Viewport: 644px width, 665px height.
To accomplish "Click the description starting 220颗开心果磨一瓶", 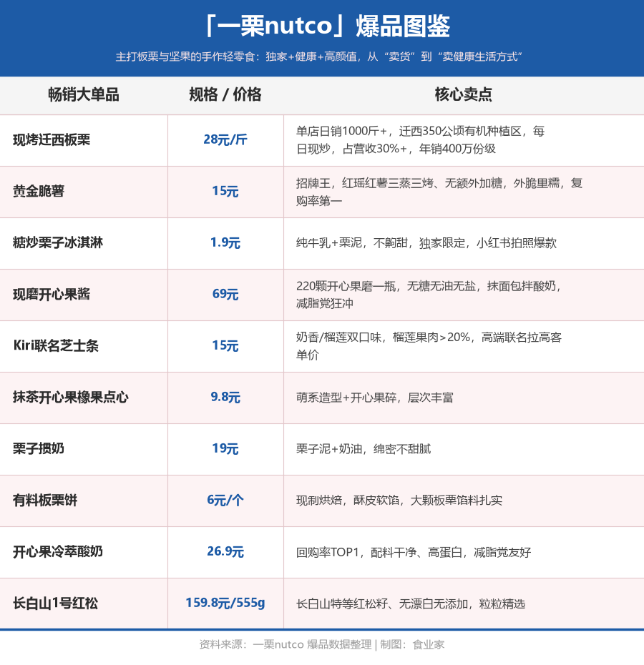I will click(x=429, y=295).
